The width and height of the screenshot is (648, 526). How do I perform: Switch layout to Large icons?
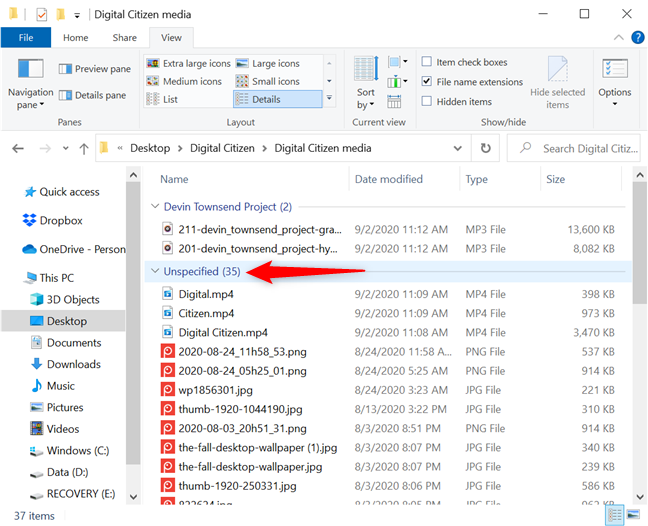coord(268,63)
